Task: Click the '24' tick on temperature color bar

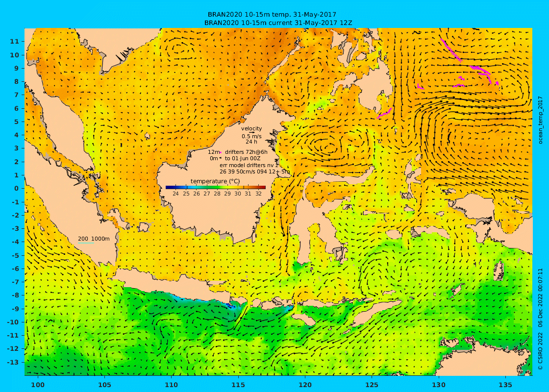Action: (176, 194)
